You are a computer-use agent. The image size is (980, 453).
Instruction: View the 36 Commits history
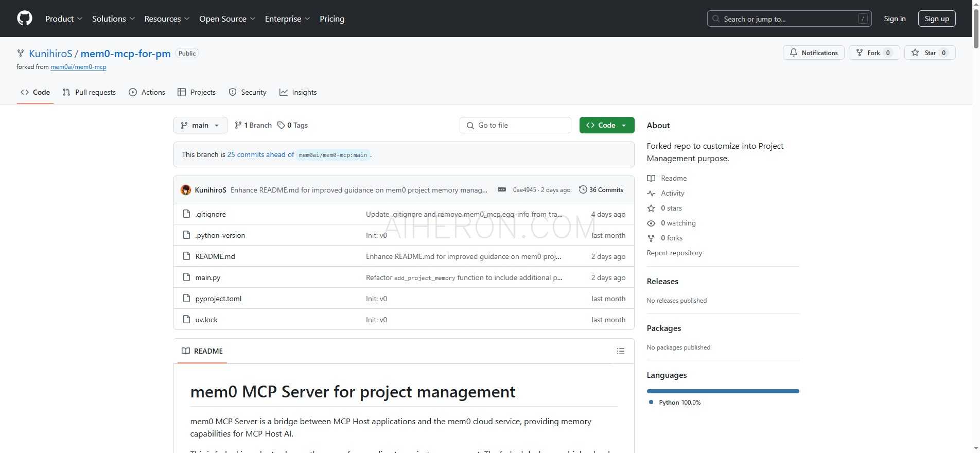pyautogui.click(x=601, y=189)
